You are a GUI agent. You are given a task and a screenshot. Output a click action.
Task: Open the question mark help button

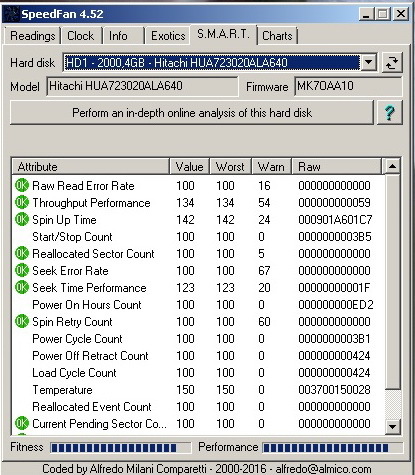coord(390,113)
